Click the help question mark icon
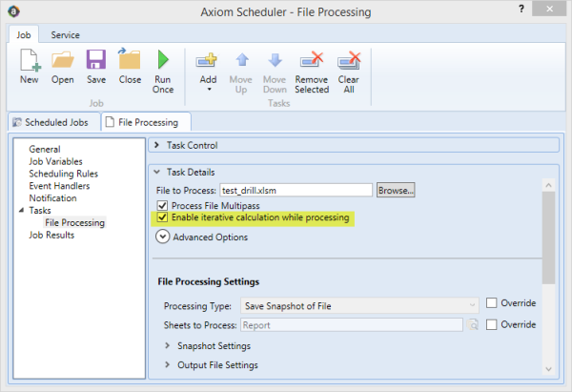This screenshot has height=392, width=572. click(521, 9)
